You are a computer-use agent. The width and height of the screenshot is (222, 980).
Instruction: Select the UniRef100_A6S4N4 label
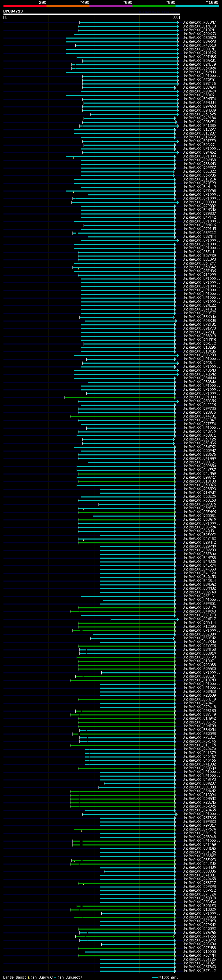click(x=199, y=955)
